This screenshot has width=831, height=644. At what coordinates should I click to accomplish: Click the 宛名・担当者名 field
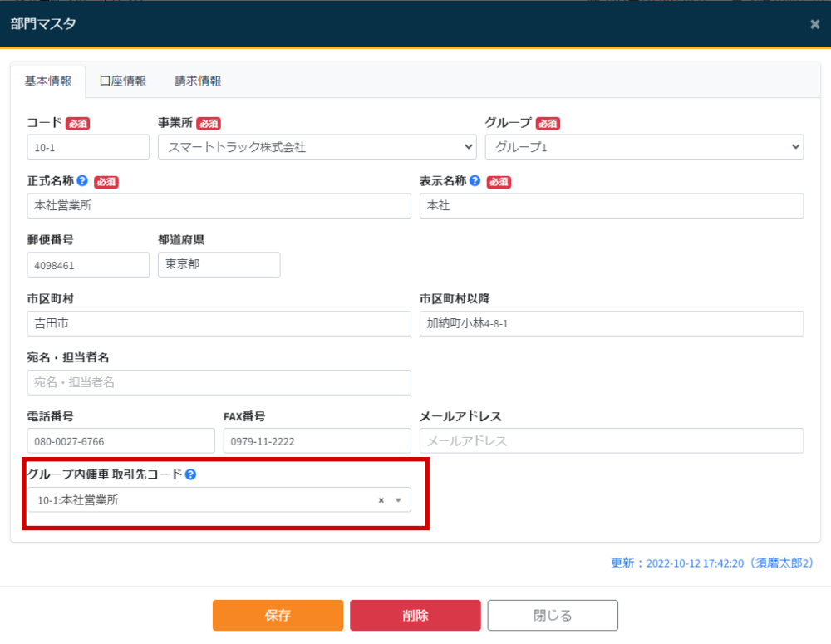(x=218, y=382)
